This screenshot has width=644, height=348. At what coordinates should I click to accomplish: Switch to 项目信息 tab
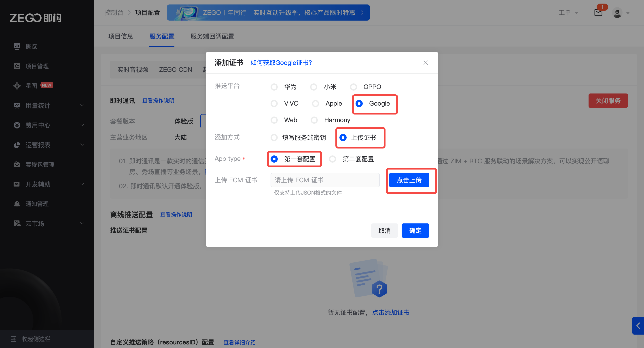[121, 36]
